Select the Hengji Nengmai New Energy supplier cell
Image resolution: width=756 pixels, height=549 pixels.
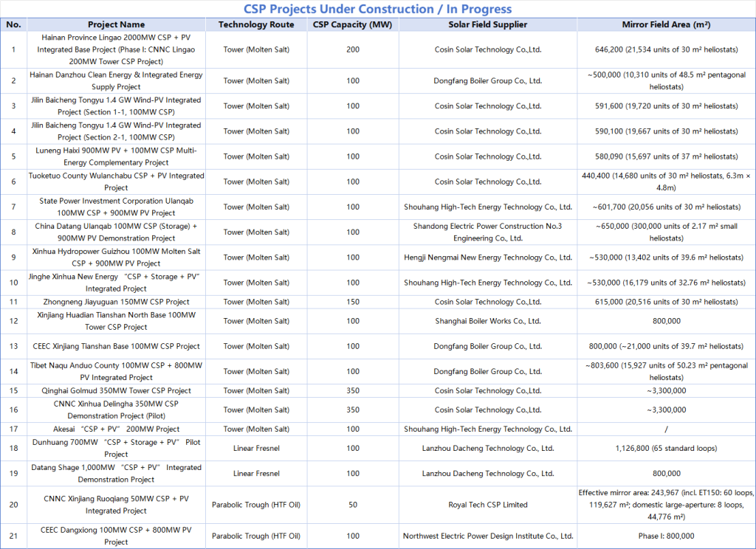pyautogui.click(x=487, y=258)
